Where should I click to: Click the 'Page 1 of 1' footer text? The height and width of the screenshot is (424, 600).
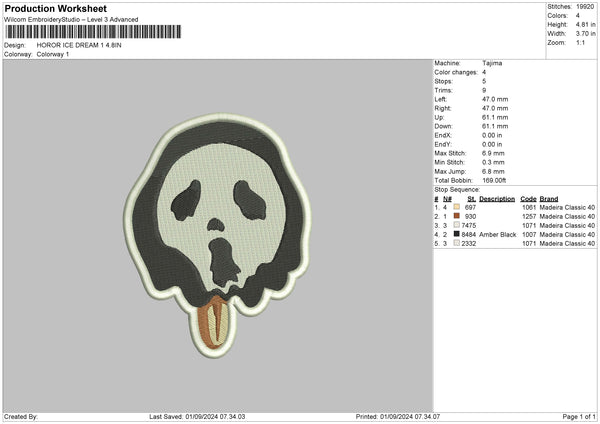[579, 417]
